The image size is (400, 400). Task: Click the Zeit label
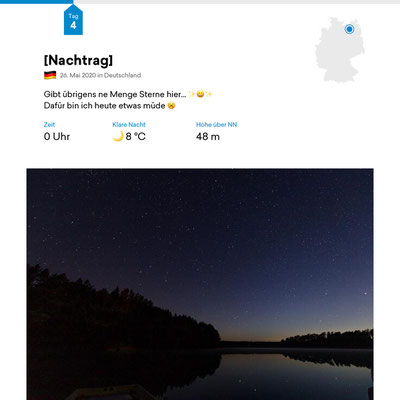(49, 125)
